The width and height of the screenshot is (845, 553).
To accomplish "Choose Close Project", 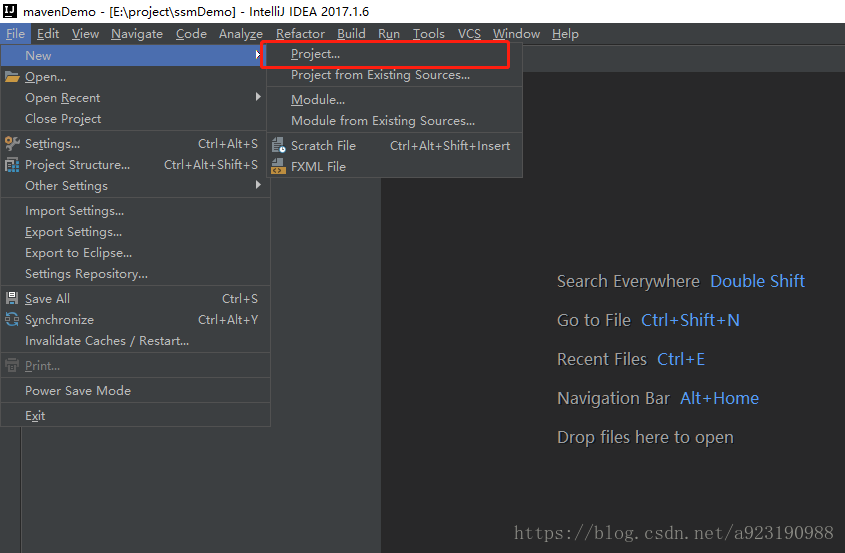I will (135, 119).
